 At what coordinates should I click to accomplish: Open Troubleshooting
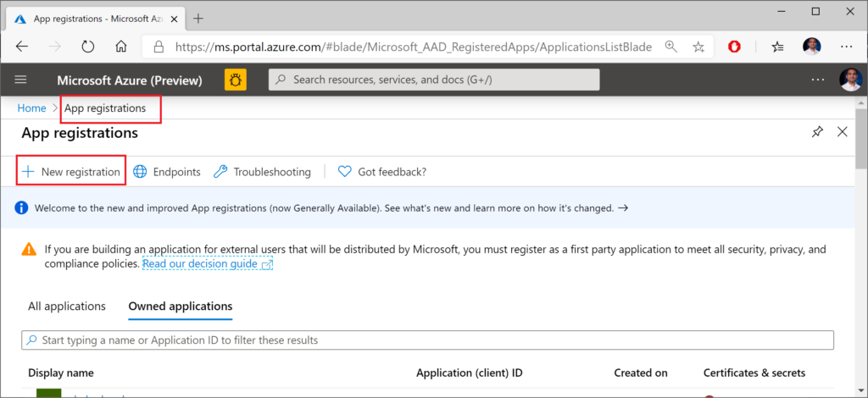[262, 172]
